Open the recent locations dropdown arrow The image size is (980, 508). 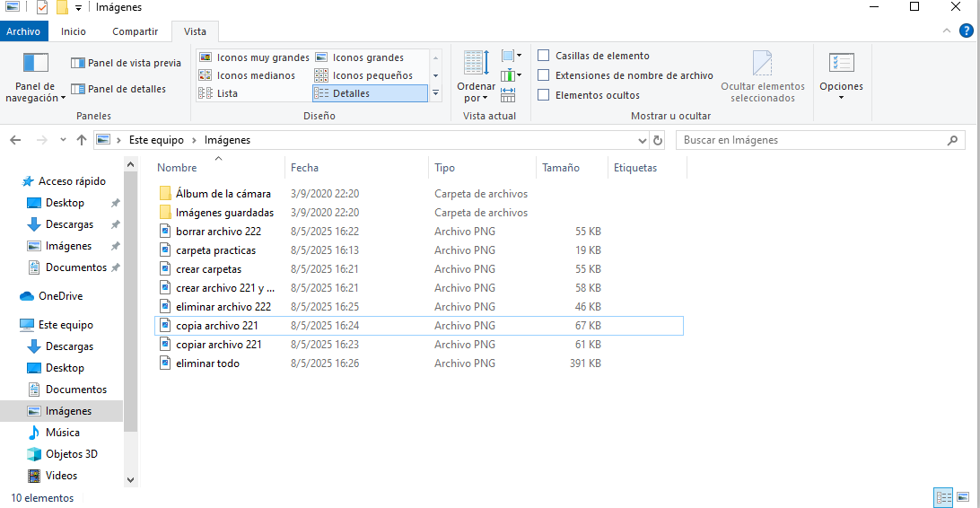63,140
